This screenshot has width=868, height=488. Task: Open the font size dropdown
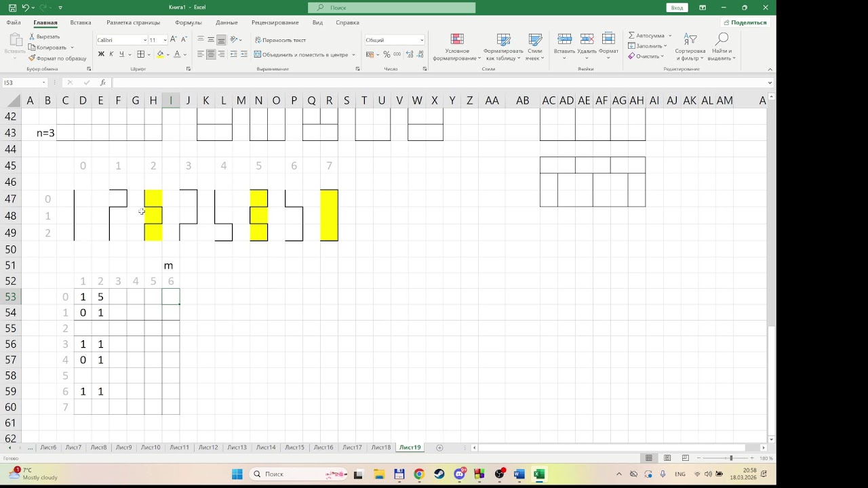coord(165,40)
